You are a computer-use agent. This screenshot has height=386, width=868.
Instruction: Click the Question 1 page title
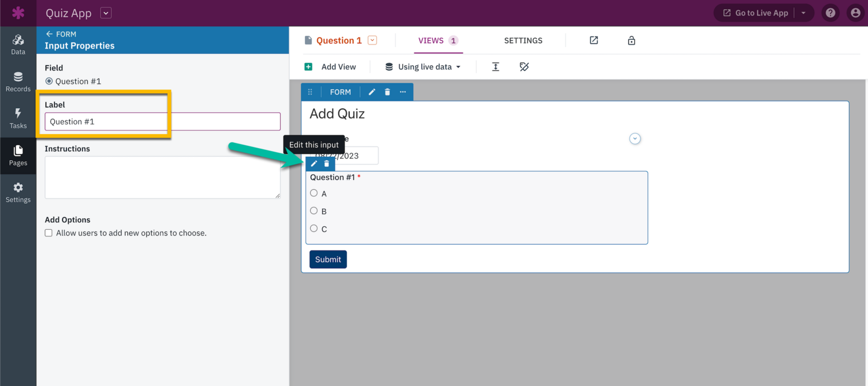coord(339,41)
